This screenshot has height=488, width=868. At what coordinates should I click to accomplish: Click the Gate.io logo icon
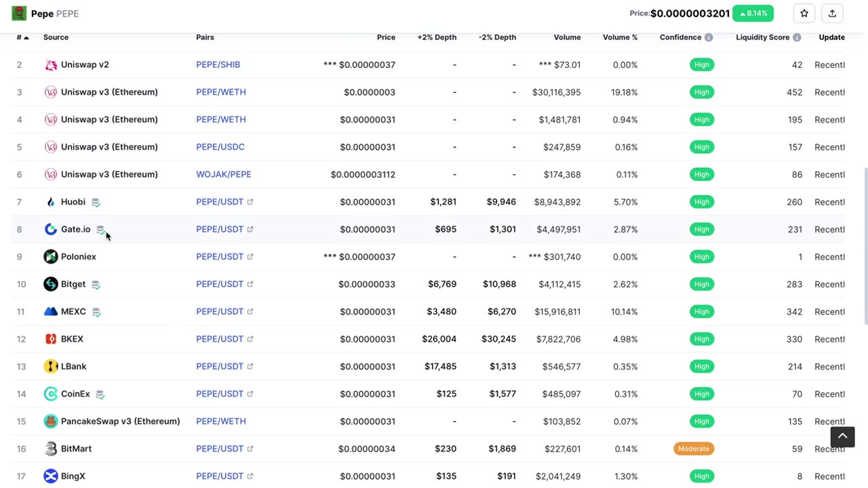(51, 229)
